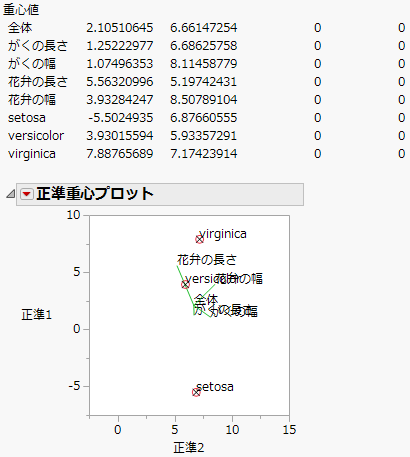Viewport: 410px width, 457px height.
Task: Click the 15 tick label on horizontal axis
Action: 289,430
